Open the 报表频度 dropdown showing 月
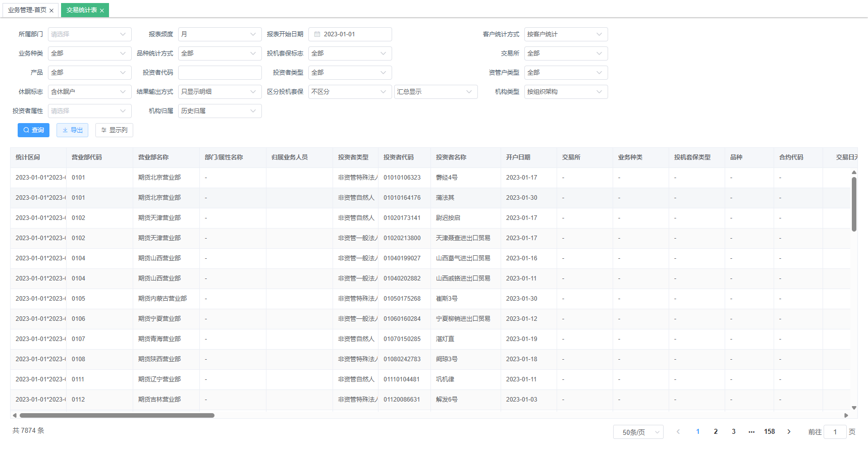 (x=220, y=34)
